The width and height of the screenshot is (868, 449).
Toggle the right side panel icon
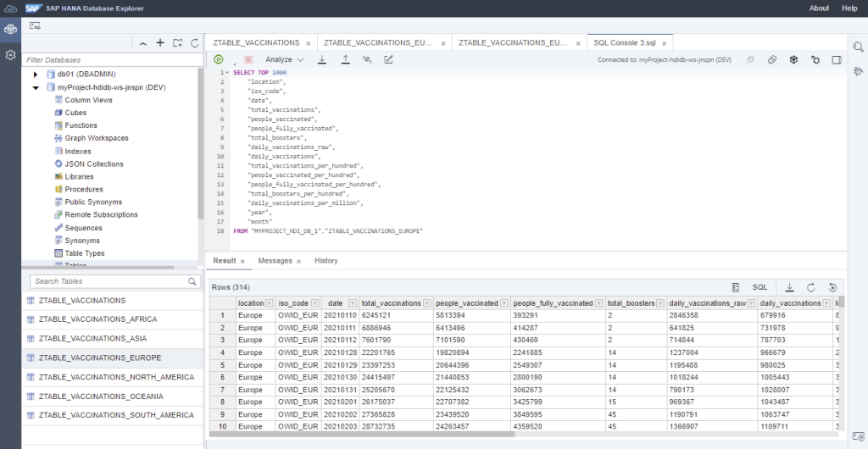(837, 59)
